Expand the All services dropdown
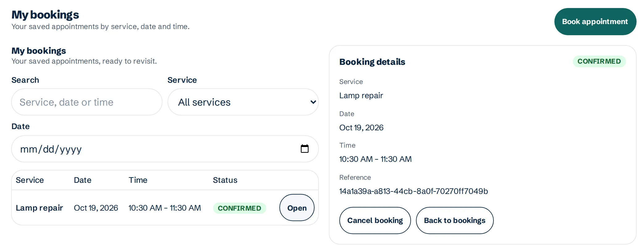Image resolution: width=644 pixels, height=252 pixels. point(243,102)
